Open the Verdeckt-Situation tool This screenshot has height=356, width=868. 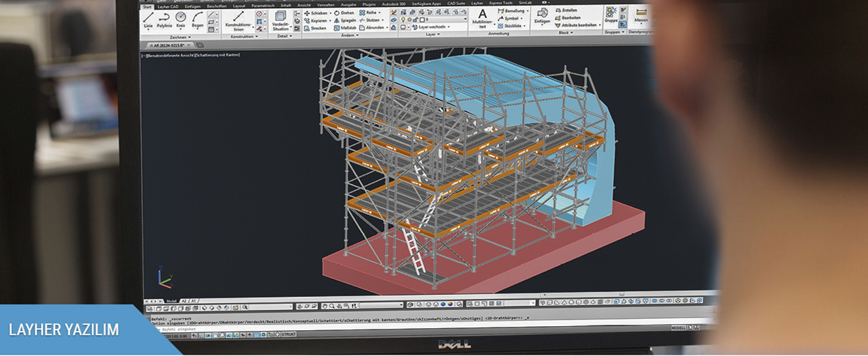pos(281,20)
